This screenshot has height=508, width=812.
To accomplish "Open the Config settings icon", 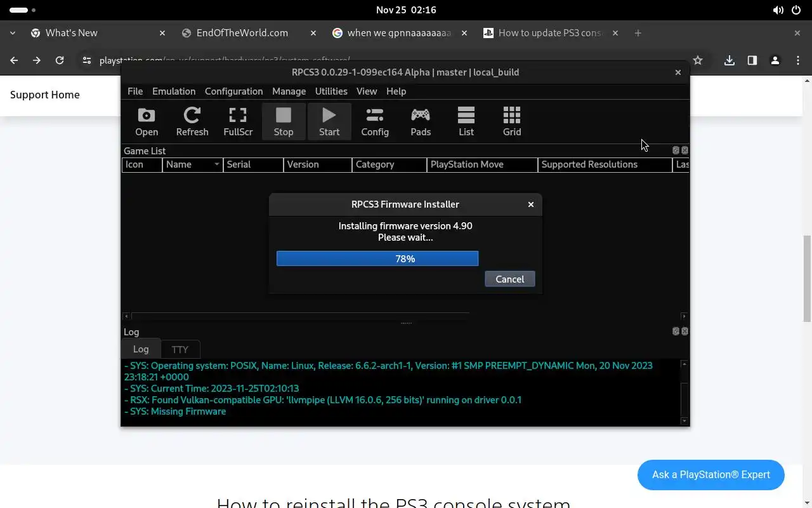I will pos(375,122).
